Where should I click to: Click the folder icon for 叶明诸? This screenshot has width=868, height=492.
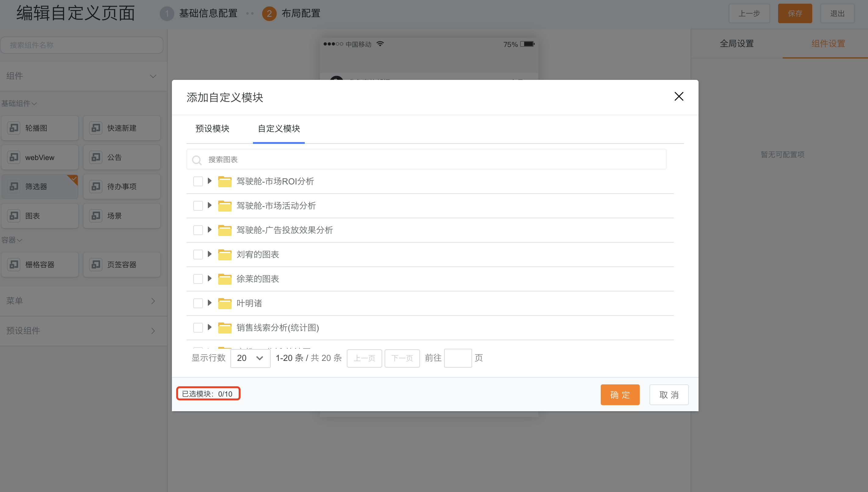point(225,303)
